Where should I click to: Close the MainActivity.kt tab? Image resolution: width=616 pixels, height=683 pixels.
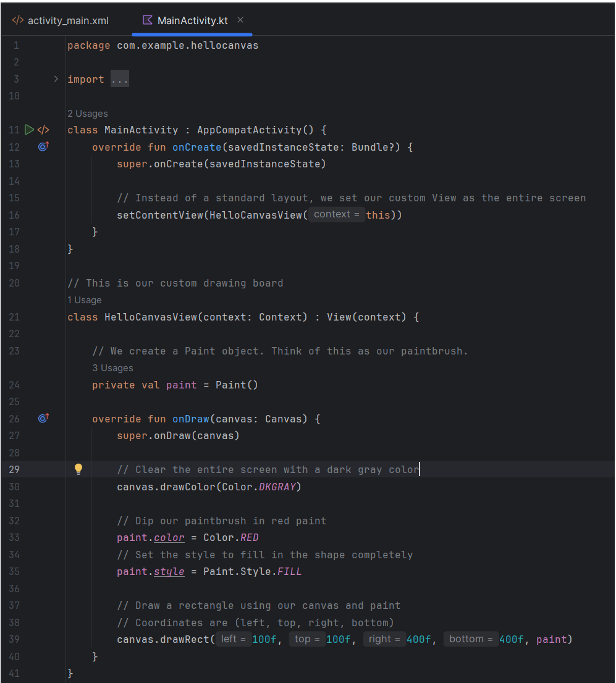240,20
